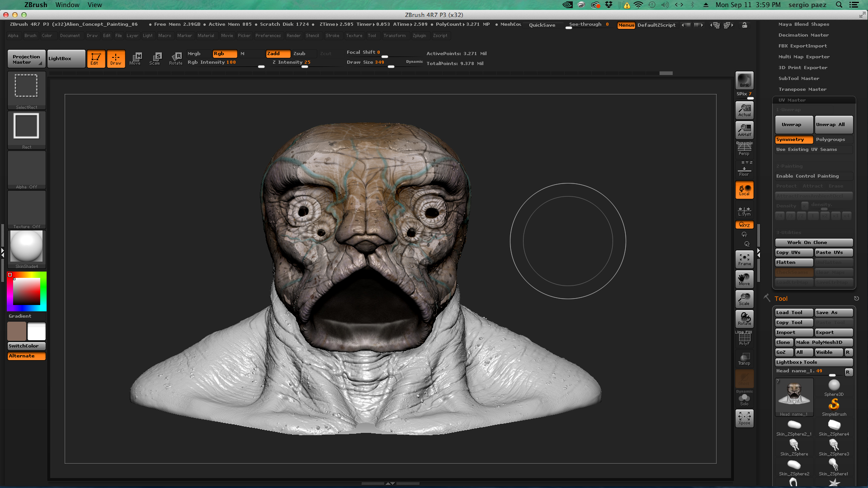Viewport: 868px width, 488px height.
Task: Select the Draw mode icon
Action: [x=116, y=59]
